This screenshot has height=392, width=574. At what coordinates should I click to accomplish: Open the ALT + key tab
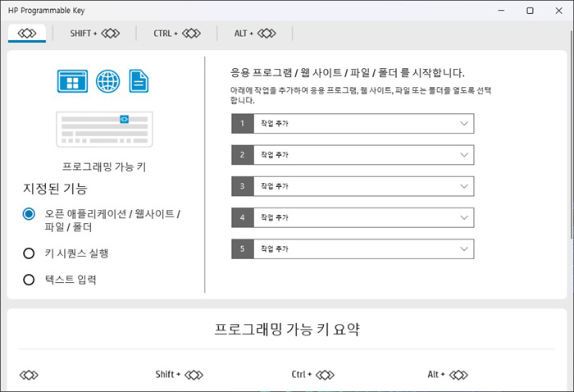point(255,34)
